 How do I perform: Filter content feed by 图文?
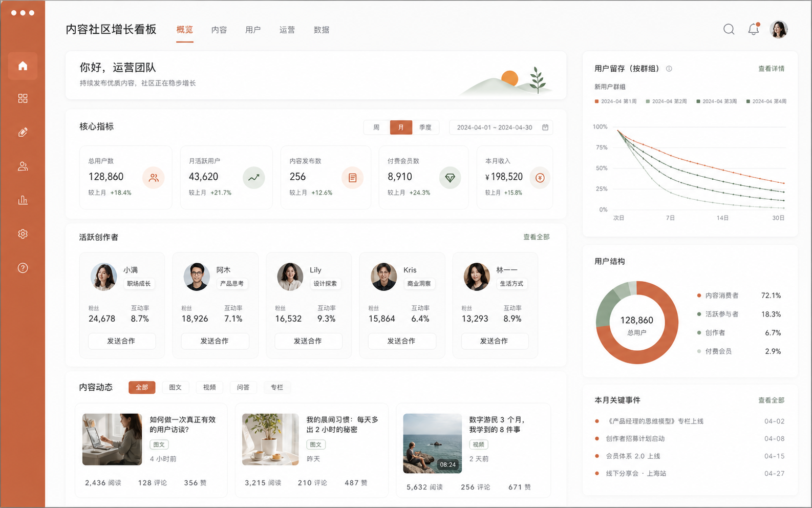(176, 387)
